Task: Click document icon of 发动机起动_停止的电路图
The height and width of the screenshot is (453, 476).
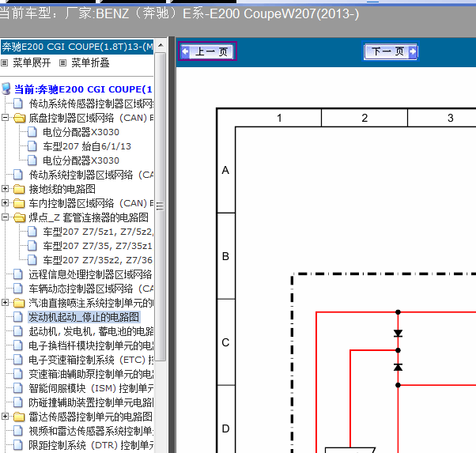Action: (18, 317)
